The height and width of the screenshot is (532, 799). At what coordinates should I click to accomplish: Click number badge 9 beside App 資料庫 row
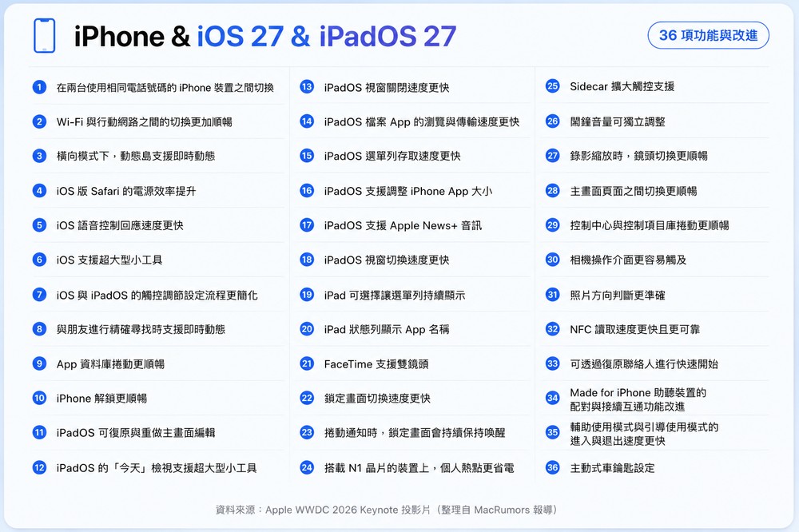click(x=39, y=363)
